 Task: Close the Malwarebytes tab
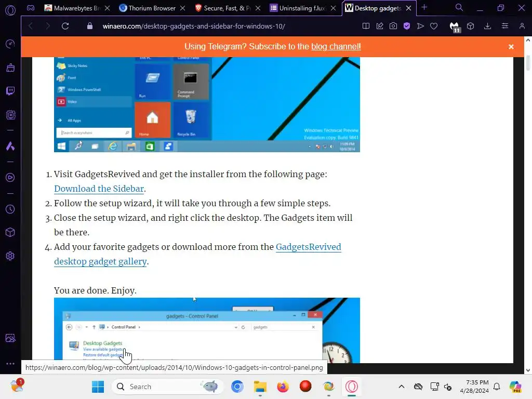pyautogui.click(x=107, y=8)
